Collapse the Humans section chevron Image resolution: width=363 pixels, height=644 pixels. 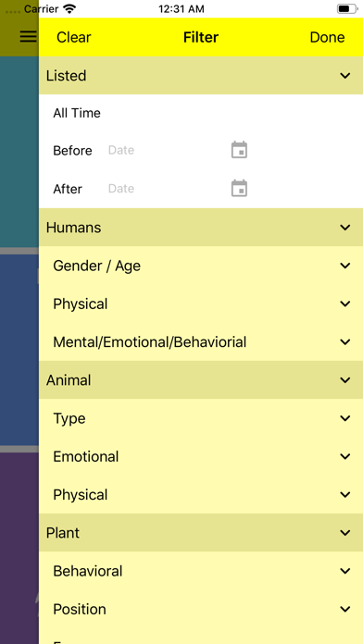coord(345,228)
